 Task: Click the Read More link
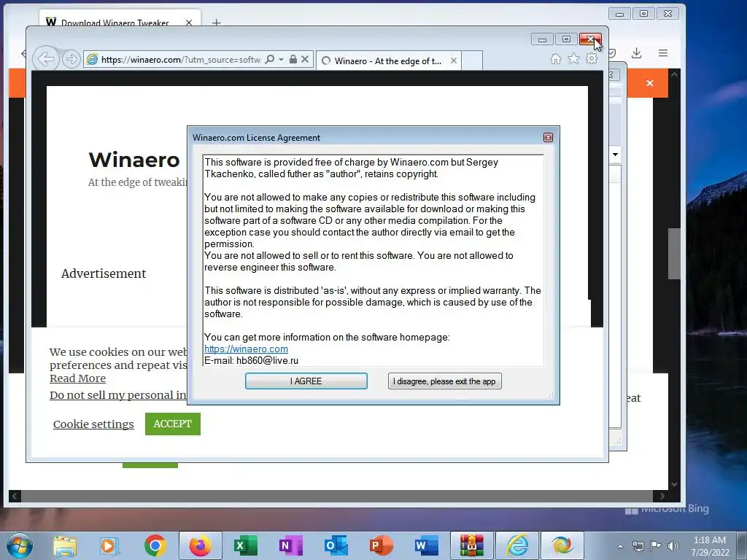(77, 378)
